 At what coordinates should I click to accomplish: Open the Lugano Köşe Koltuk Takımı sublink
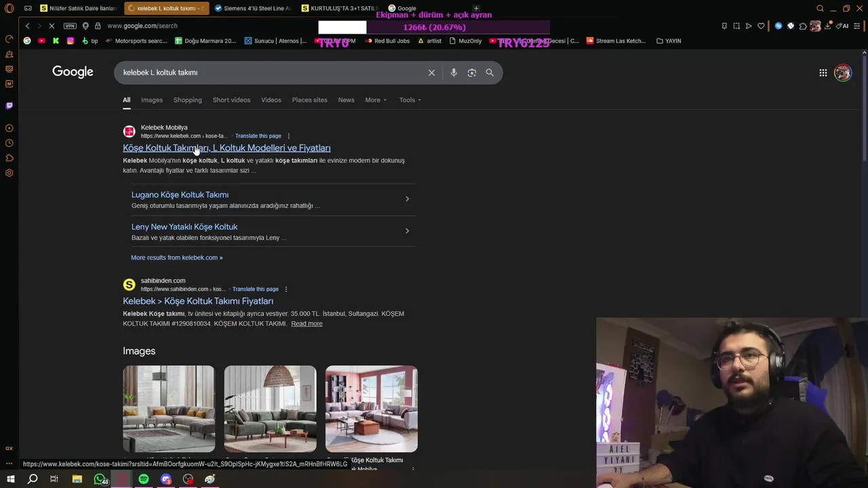tap(180, 195)
